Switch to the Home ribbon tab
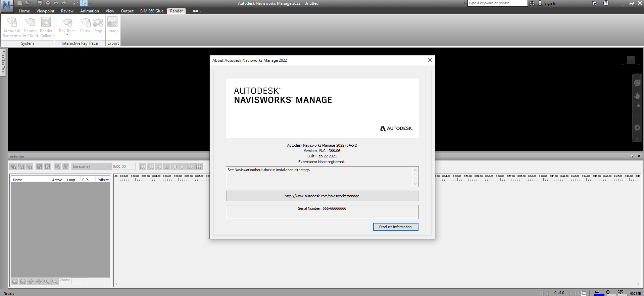This screenshot has width=644, height=296. 24,11
